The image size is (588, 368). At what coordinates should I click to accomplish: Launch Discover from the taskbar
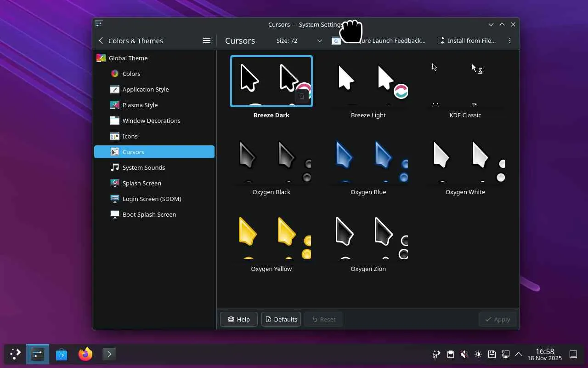point(62,354)
